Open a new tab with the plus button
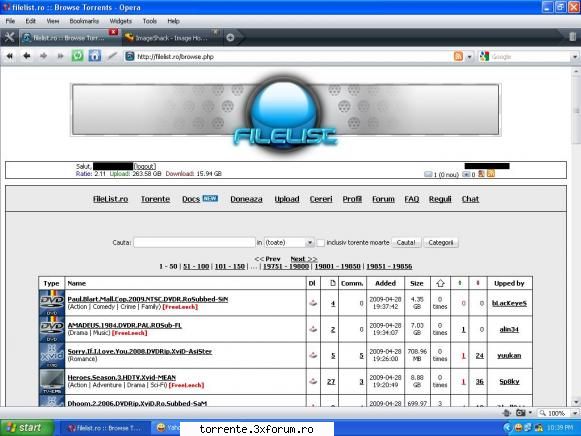Image resolution: width=581 pixels, height=436 pixels. click(x=230, y=37)
